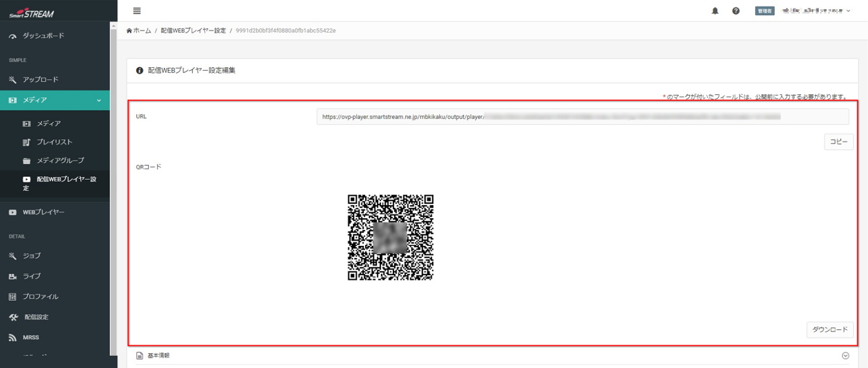Open MRSS feed menu item
868x368 pixels.
tap(31, 337)
